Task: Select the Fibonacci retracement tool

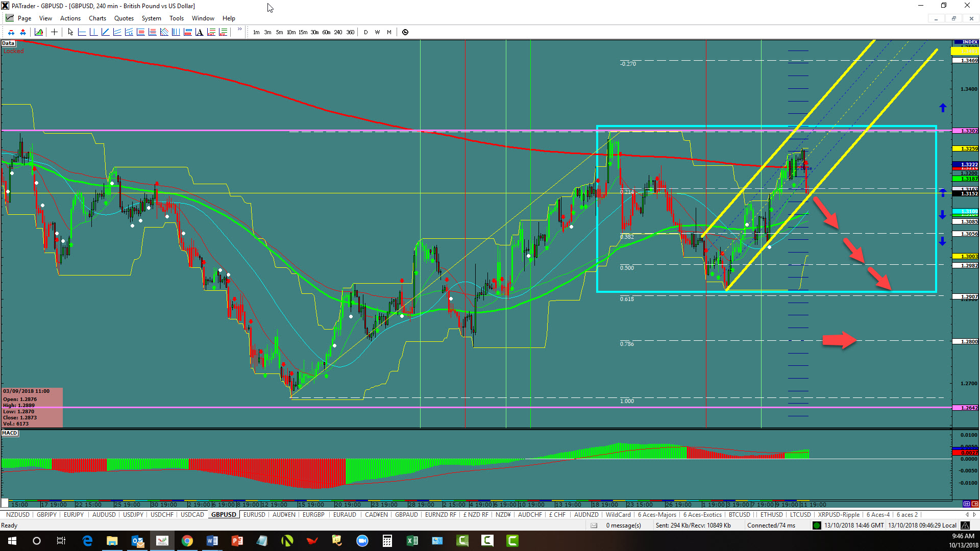Action: (140, 32)
